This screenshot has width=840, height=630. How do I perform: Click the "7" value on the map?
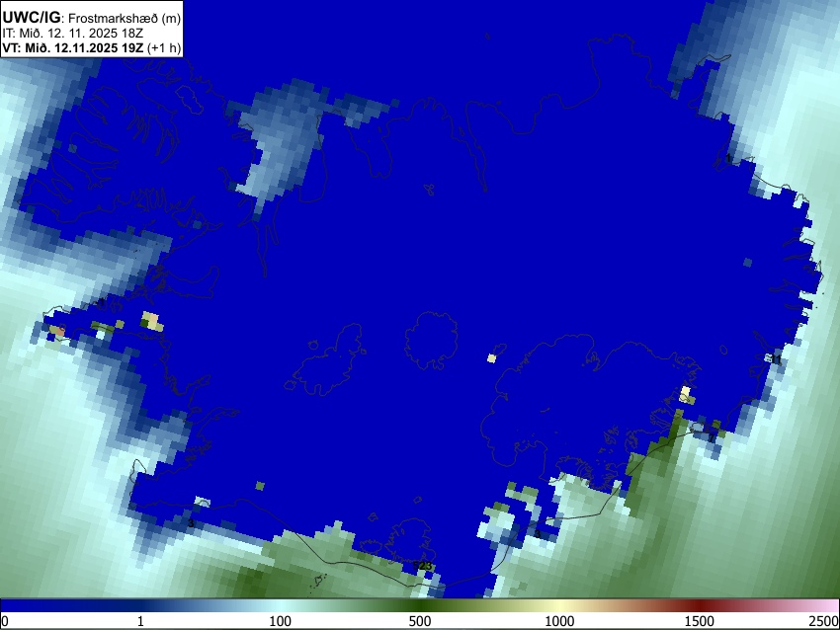coord(712,438)
